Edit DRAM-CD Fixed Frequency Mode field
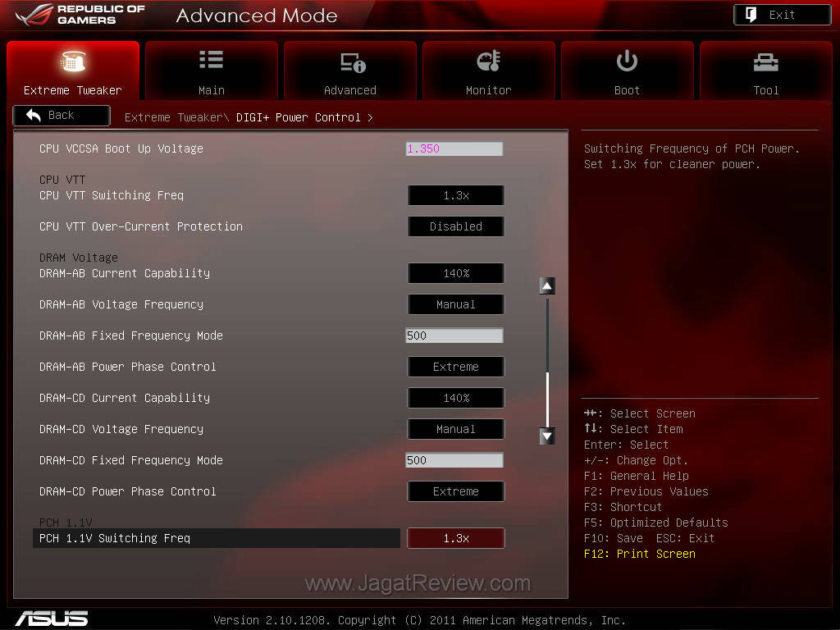 454,460
